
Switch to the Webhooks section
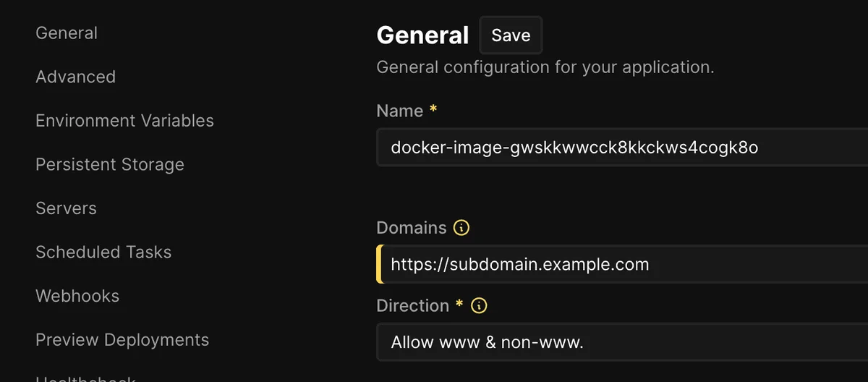(77, 296)
